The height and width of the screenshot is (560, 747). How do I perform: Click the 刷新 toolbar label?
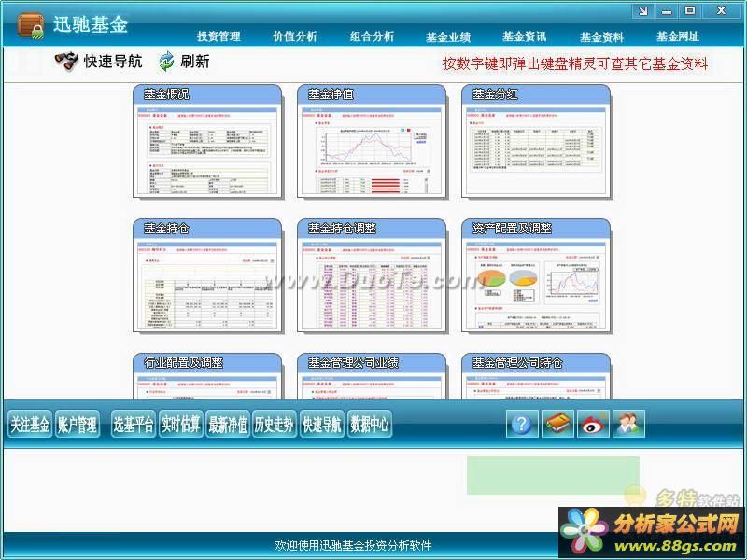pyautogui.click(x=195, y=62)
